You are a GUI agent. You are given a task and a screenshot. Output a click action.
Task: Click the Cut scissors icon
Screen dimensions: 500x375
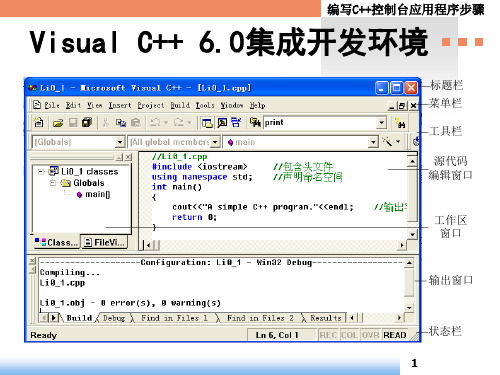106,123
